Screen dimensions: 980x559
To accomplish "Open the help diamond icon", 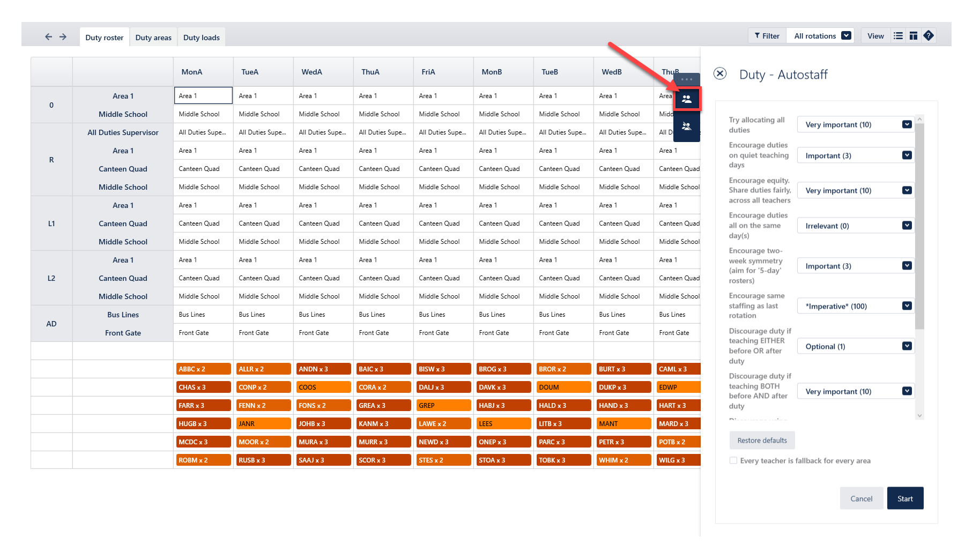I will point(929,36).
